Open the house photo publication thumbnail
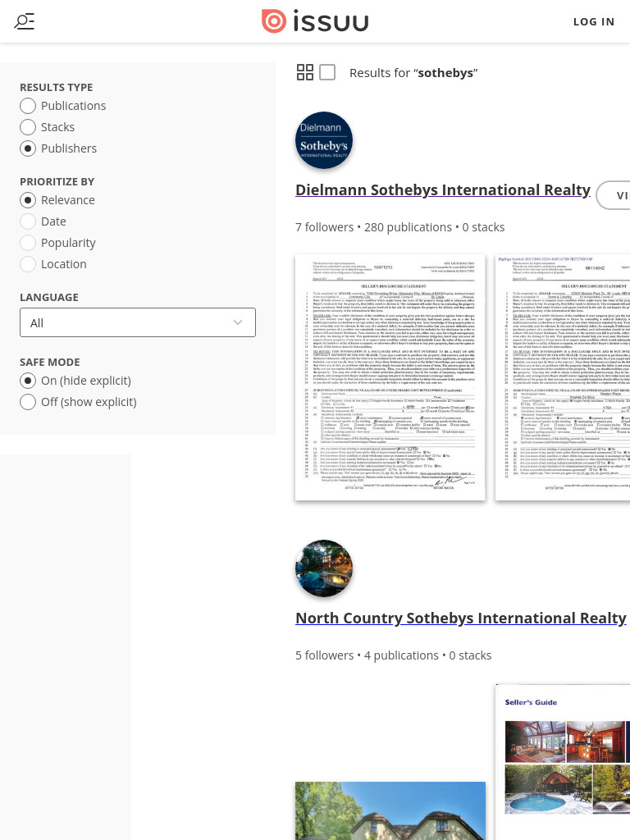This screenshot has width=630, height=840. [390, 810]
